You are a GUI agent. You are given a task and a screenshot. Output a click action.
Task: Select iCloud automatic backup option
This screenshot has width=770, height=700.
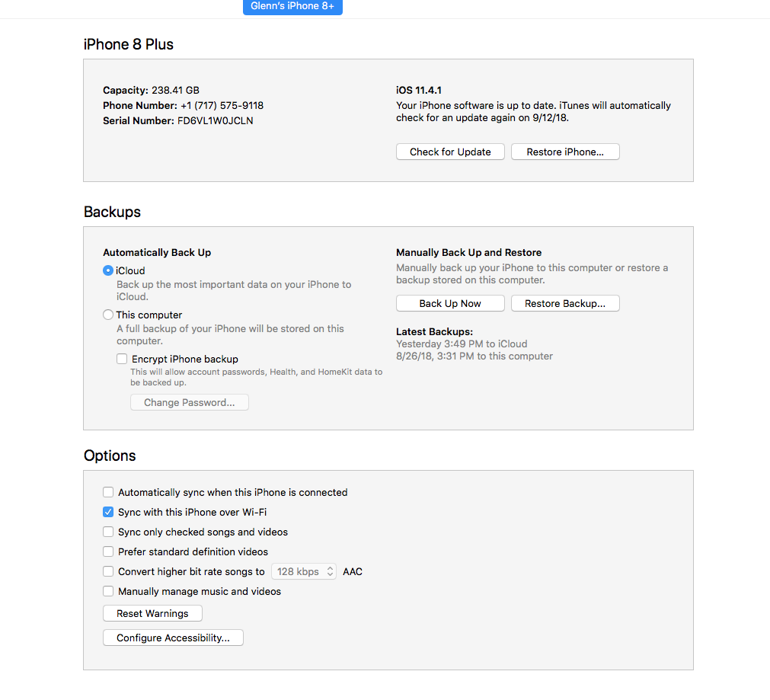click(108, 270)
